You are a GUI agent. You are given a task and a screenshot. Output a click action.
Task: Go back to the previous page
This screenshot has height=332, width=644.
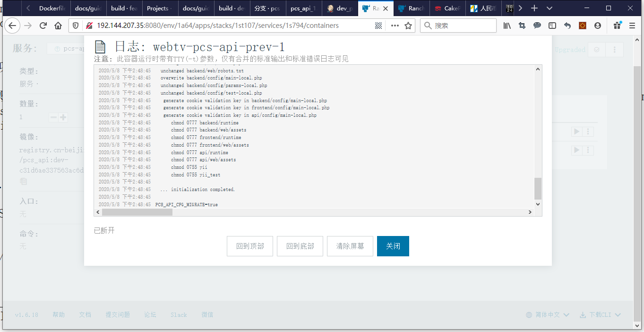click(12, 26)
